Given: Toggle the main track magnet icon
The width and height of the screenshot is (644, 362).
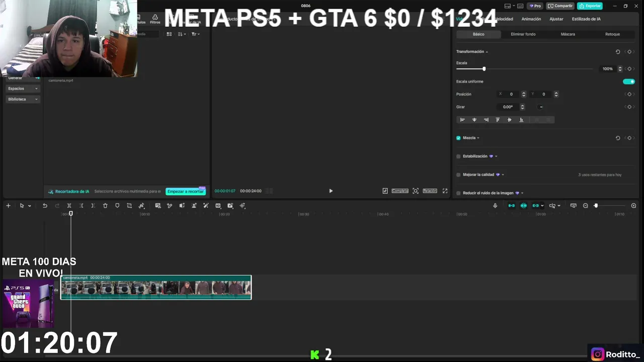Looking at the screenshot, I should point(512,206).
